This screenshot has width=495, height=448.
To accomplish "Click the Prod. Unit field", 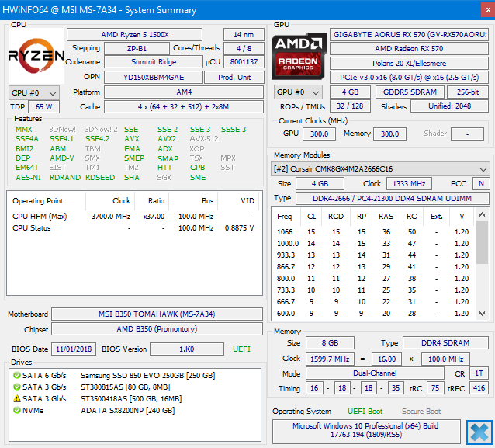I will coord(234,78).
